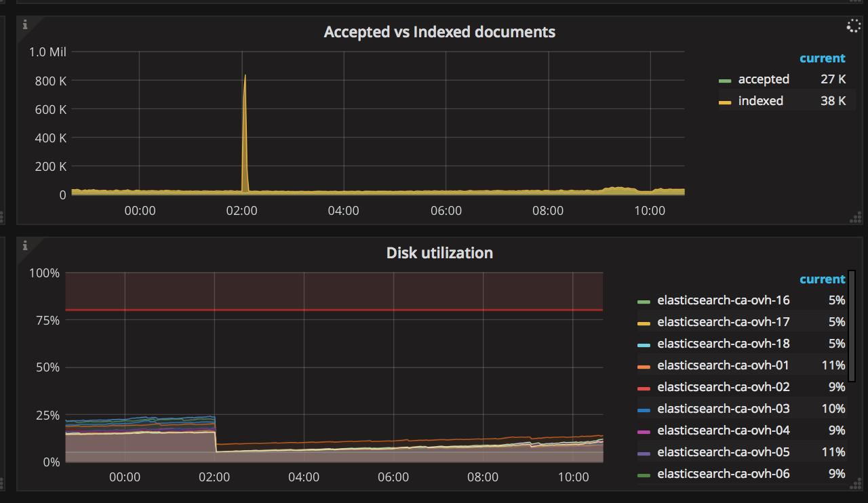Click the 800 K y-axis label
Screen dimensions: 868x503
point(50,81)
